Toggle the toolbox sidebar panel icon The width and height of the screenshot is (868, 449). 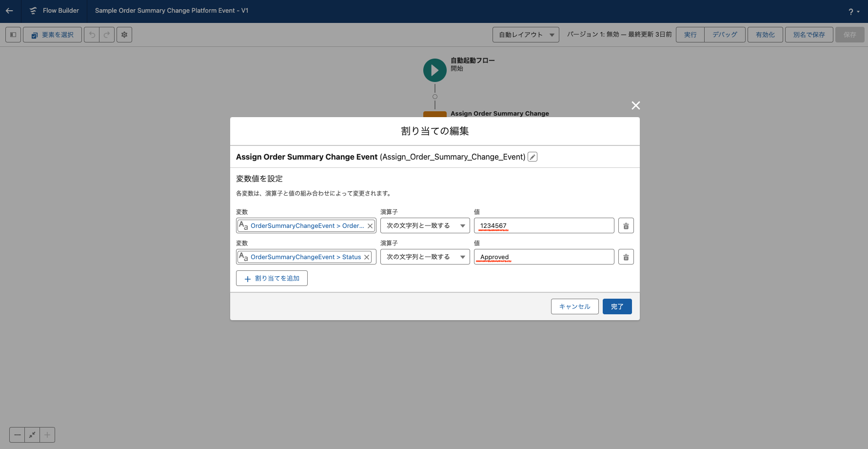(13, 35)
